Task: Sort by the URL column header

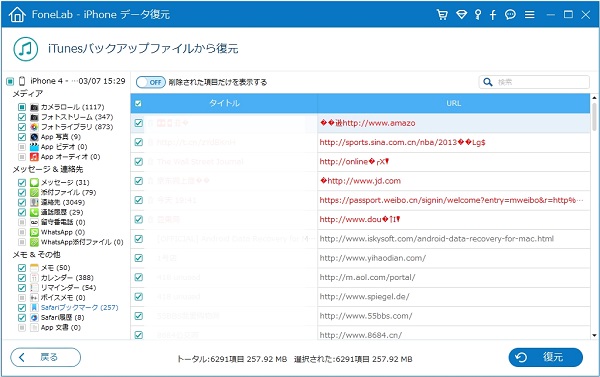Action: [454, 103]
